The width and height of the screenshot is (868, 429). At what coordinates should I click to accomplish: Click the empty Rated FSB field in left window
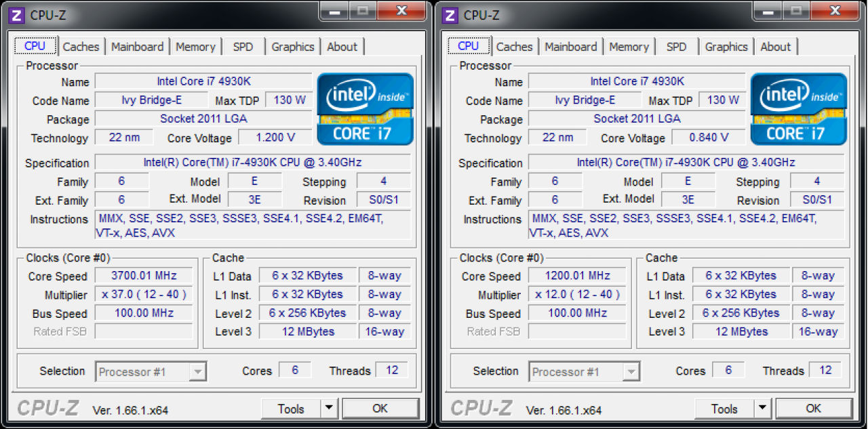[144, 332]
